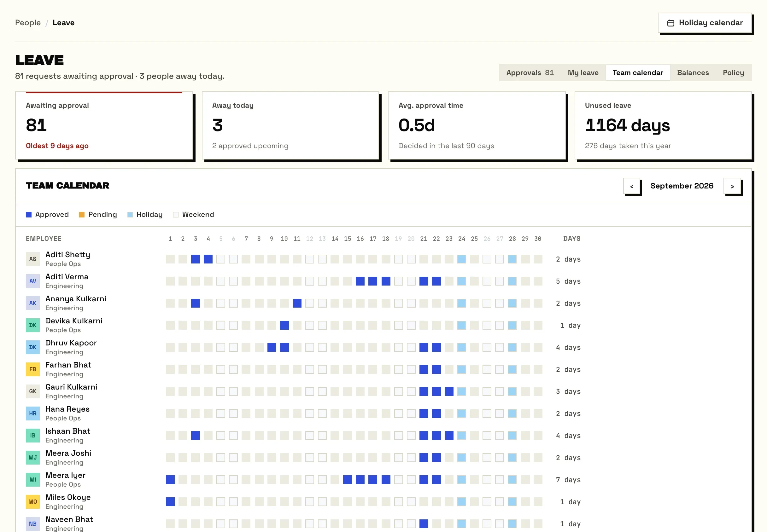
Task: Click Gauri Kulkarni's GK avatar
Action: 33,391
